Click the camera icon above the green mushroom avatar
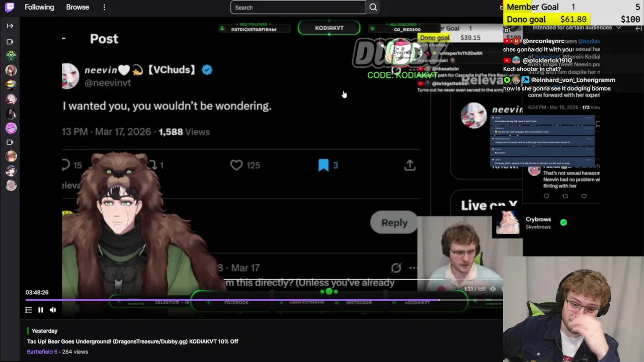This screenshot has width=644, height=362. click(x=10, y=42)
